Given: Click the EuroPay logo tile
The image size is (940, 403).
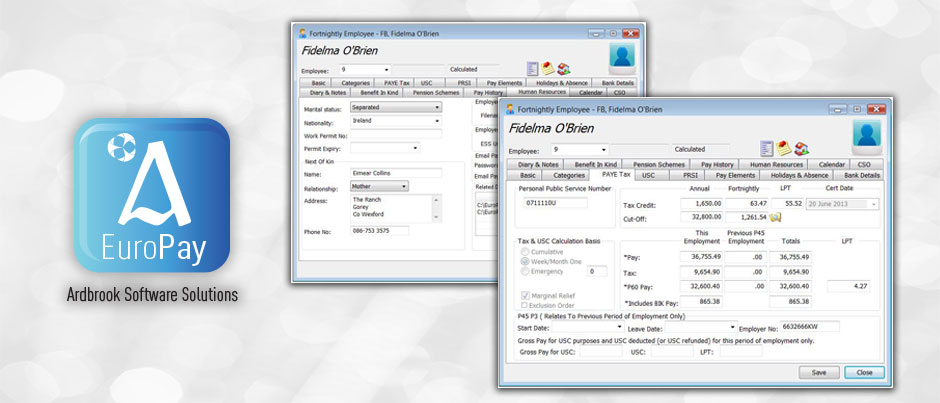Looking at the screenshot, I should click(x=152, y=196).
